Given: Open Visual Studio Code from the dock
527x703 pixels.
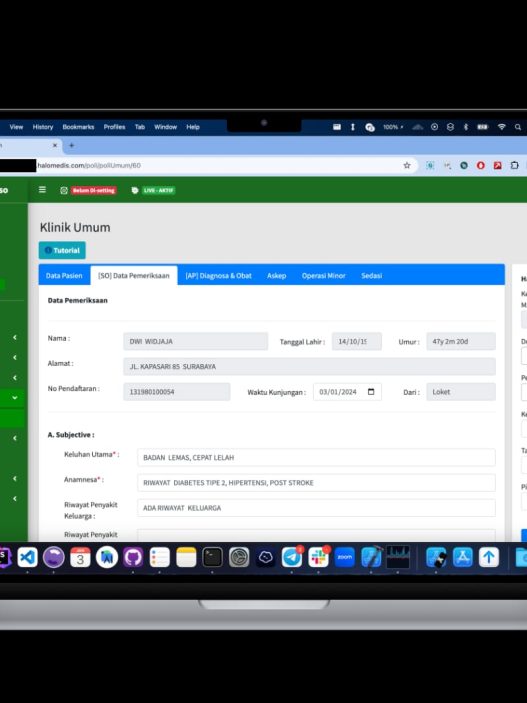Looking at the screenshot, I should [27, 557].
